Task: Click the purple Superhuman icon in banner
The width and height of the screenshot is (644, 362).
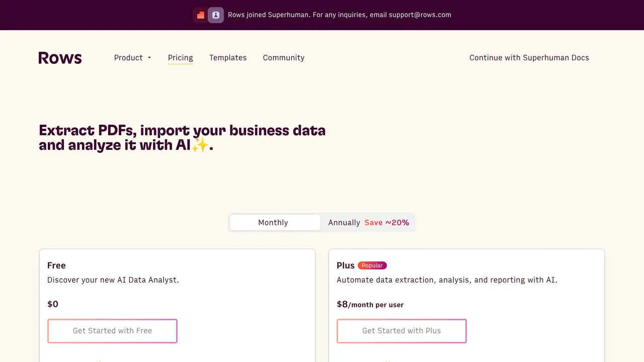Action: tap(216, 15)
